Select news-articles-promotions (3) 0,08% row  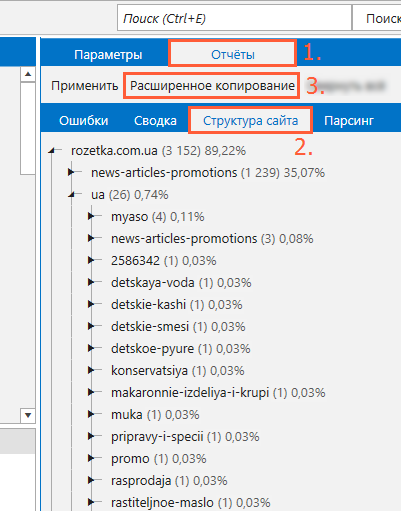point(212,239)
